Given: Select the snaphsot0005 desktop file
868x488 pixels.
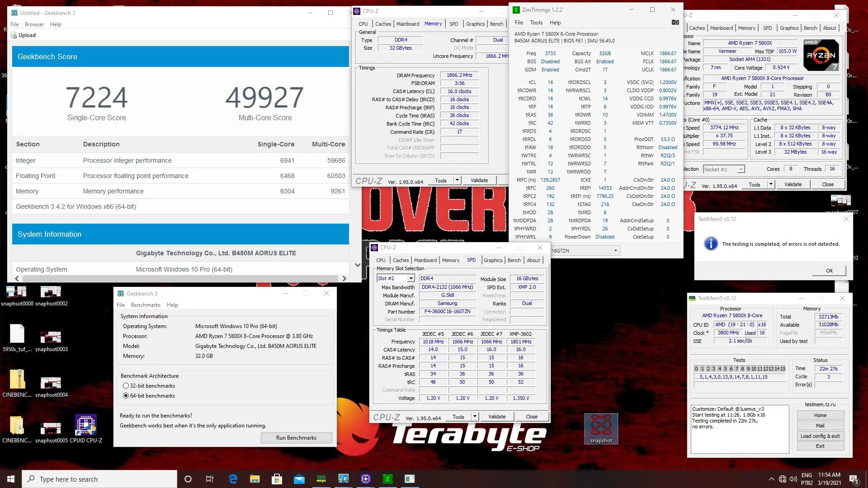Looking at the screenshot, I should (52, 432).
